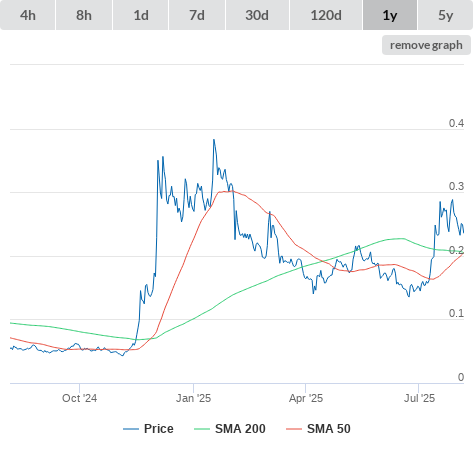Click the Apr '25 axis label
The image size is (474, 455).
coord(306,398)
